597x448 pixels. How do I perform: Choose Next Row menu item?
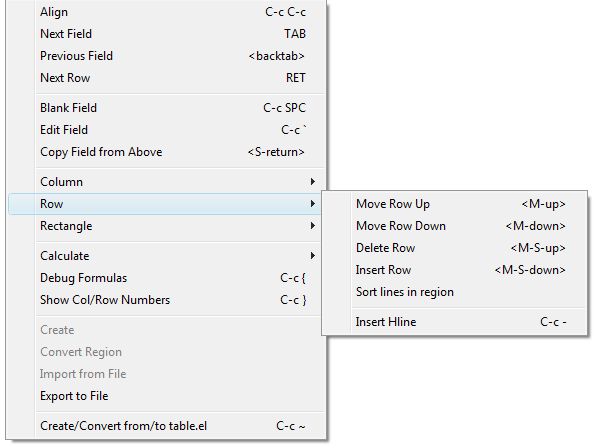pos(167,78)
